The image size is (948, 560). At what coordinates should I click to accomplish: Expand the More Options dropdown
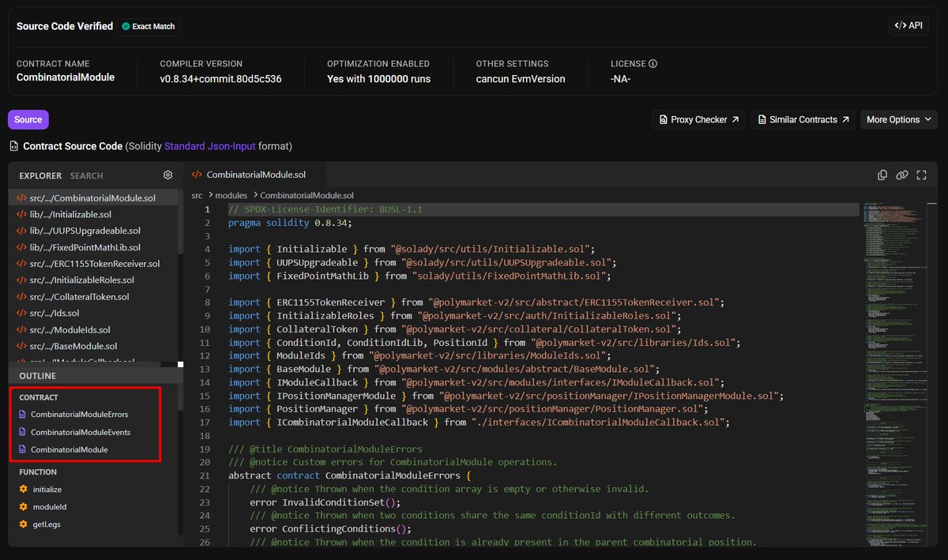click(898, 119)
